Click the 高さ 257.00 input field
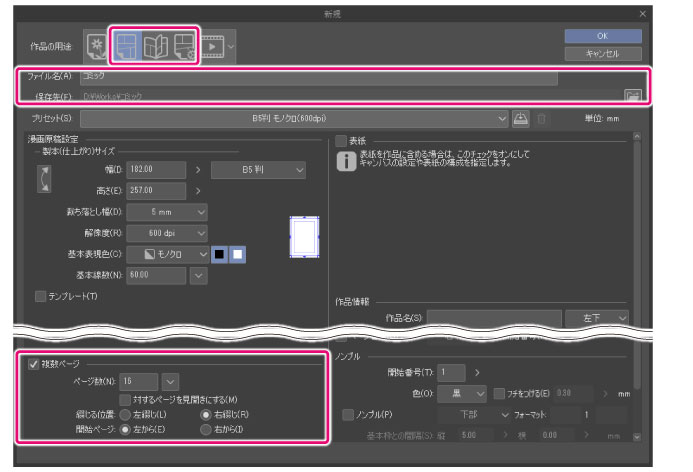This screenshot has width=693, height=472. click(156, 191)
